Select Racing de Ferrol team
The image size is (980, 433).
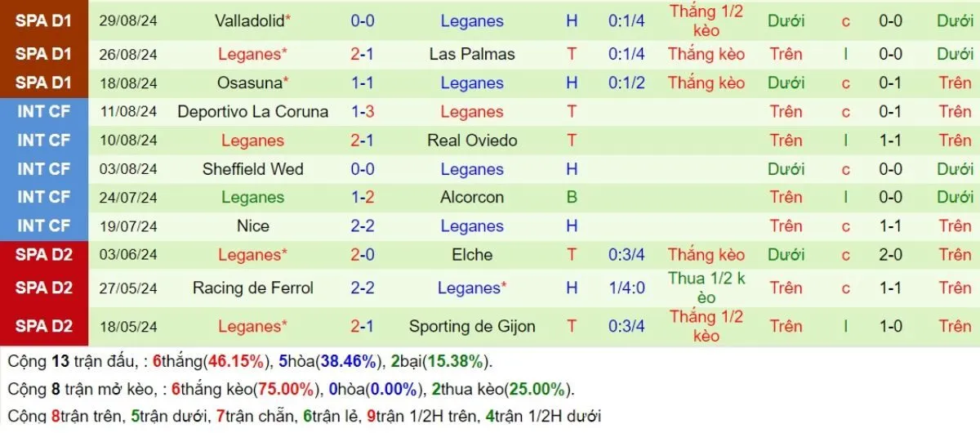point(252,288)
